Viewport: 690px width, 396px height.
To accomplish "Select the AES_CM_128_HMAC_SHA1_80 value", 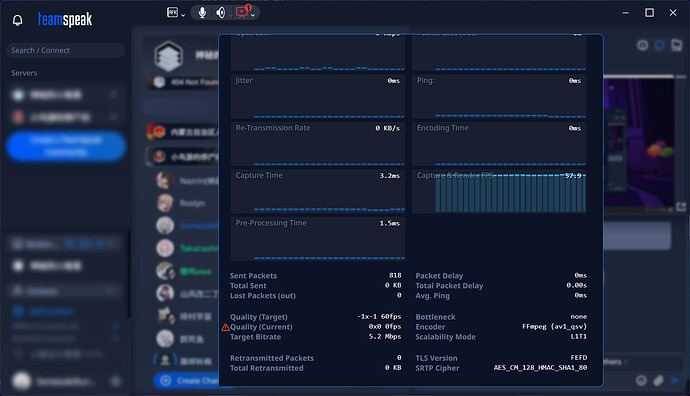I will (x=540, y=368).
